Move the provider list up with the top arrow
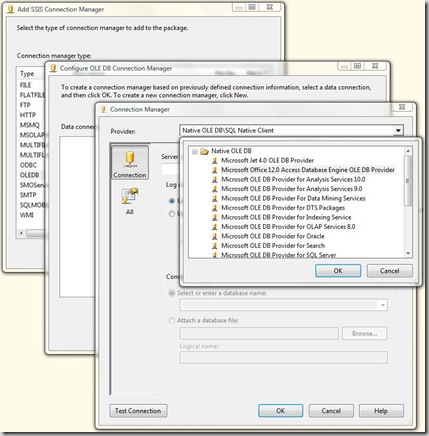429x436 pixels. tap(408, 151)
